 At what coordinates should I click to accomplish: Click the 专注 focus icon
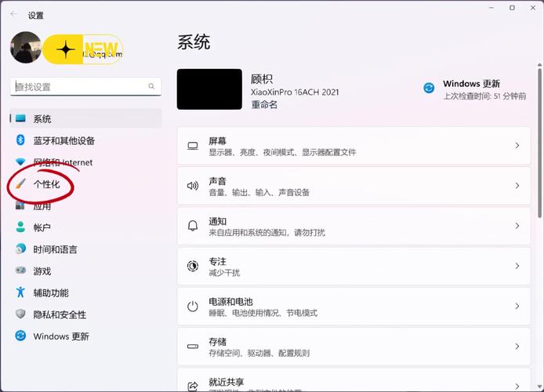[x=193, y=266]
